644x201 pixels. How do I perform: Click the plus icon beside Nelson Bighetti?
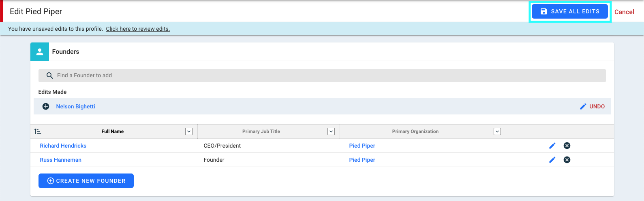[x=46, y=106]
